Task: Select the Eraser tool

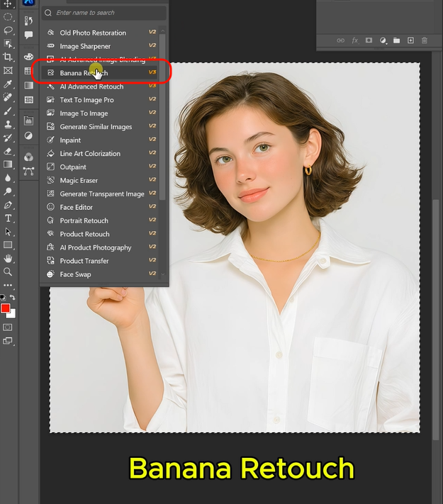Action: coord(7,151)
